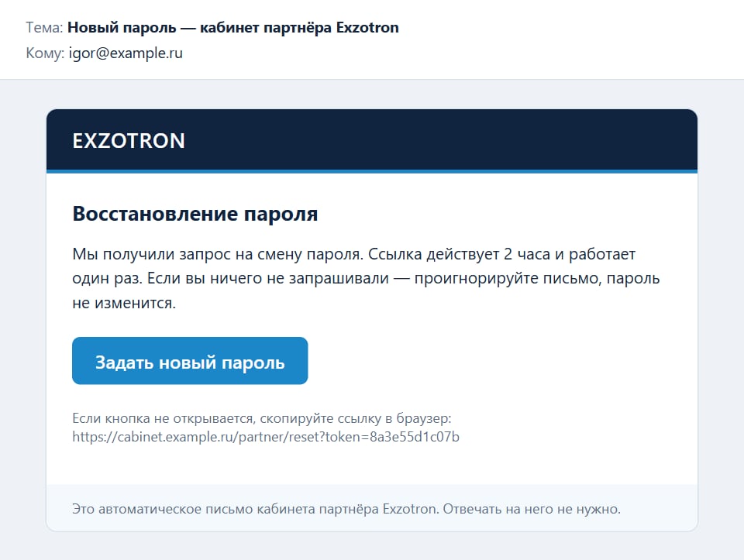
Task: Click the 'Тема:' label
Action: [44, 28]
